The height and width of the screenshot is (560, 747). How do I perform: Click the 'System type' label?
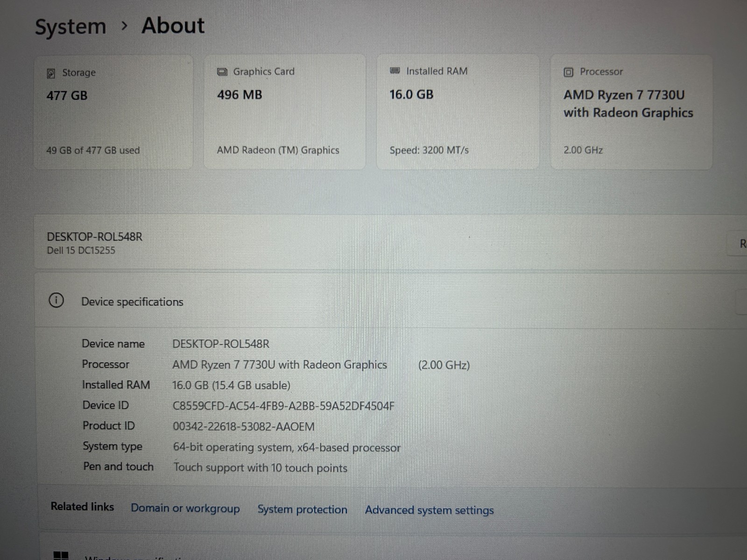pyautogui.click(x=113, y=447)
